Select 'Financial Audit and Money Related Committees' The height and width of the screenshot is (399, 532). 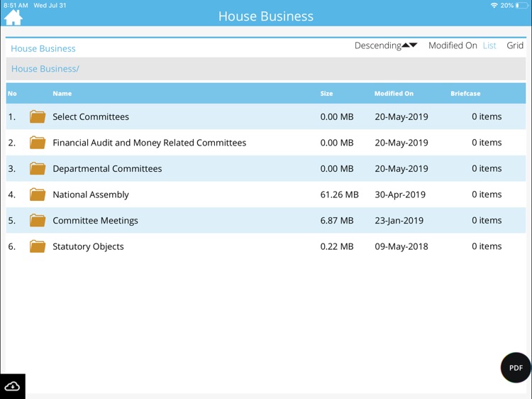(149, 143)
